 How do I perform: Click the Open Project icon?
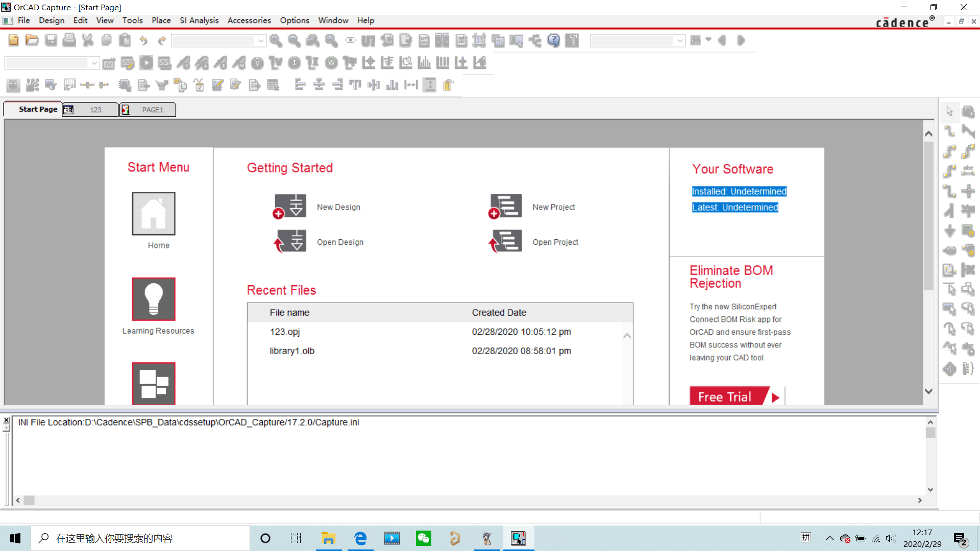(x=505, y=241)
